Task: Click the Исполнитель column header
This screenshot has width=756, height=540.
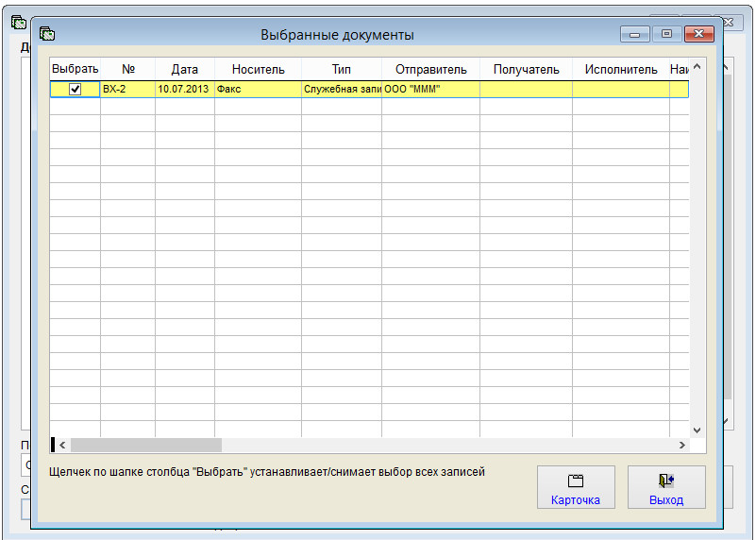Action: coord(620,69)
